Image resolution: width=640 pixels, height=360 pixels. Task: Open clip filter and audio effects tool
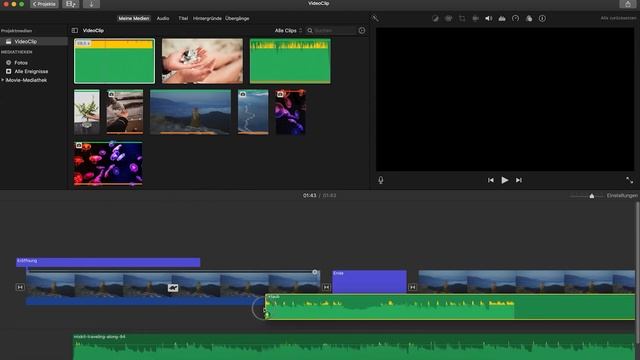pyautogui.click(x=529, y=18)
